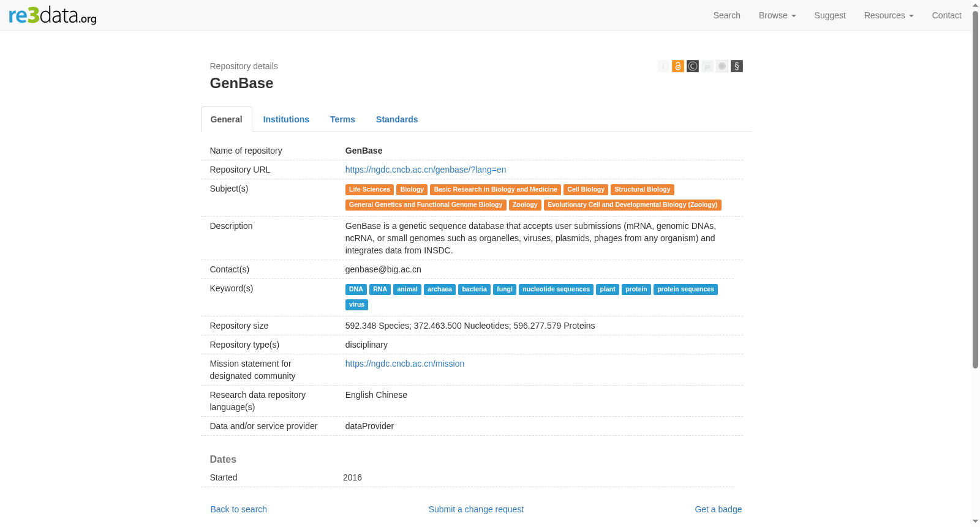
Task: Click the fungi keyword tag
Action: point(505,290)
